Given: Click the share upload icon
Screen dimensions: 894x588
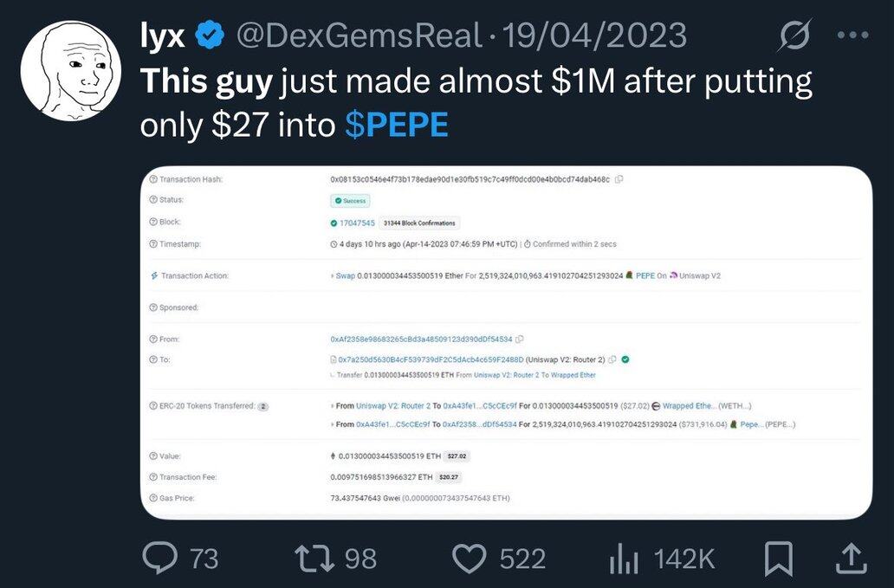Looking at the screenshot, I should (x=851, y=559).
